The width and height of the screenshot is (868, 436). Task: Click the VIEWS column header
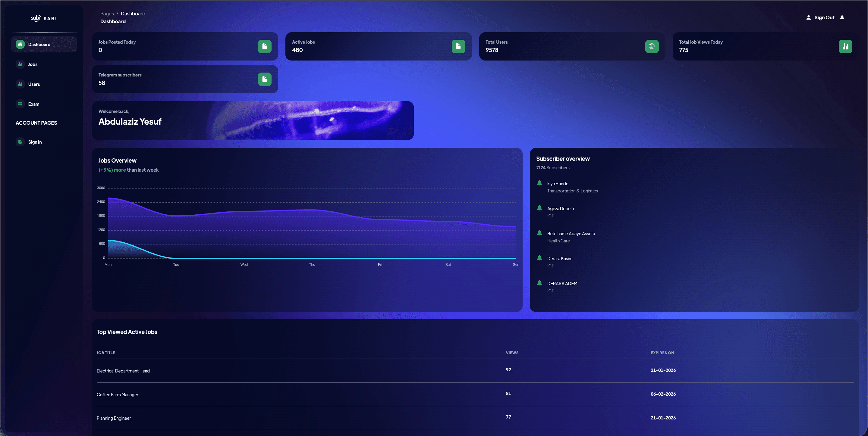point(512,353)
